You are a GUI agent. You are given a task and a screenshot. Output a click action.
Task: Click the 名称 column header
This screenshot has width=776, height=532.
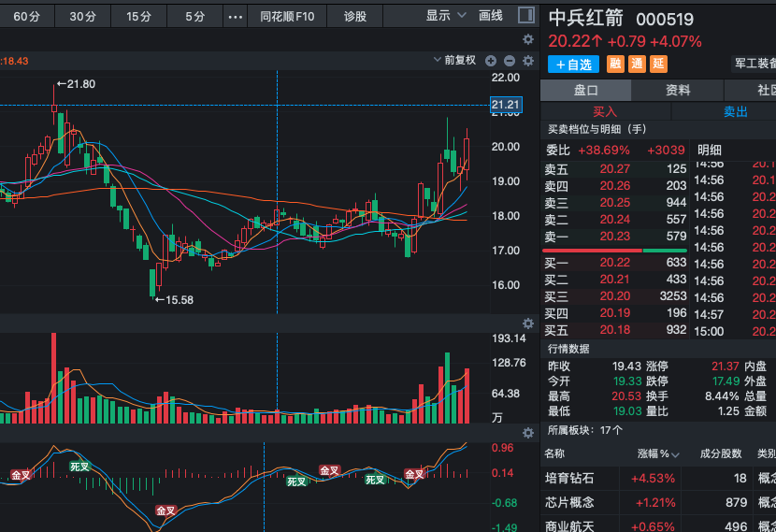[x=554, y=453]
